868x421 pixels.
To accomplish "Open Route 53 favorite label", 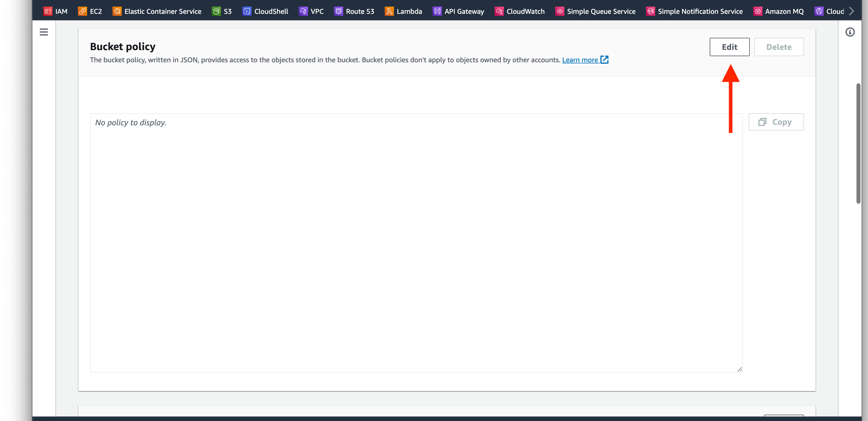I will coord(360,12).
